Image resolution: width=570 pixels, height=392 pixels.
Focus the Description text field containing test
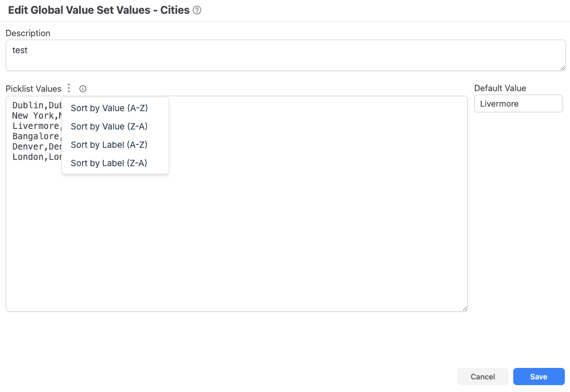pyautogui.click(x=286, y=55)
